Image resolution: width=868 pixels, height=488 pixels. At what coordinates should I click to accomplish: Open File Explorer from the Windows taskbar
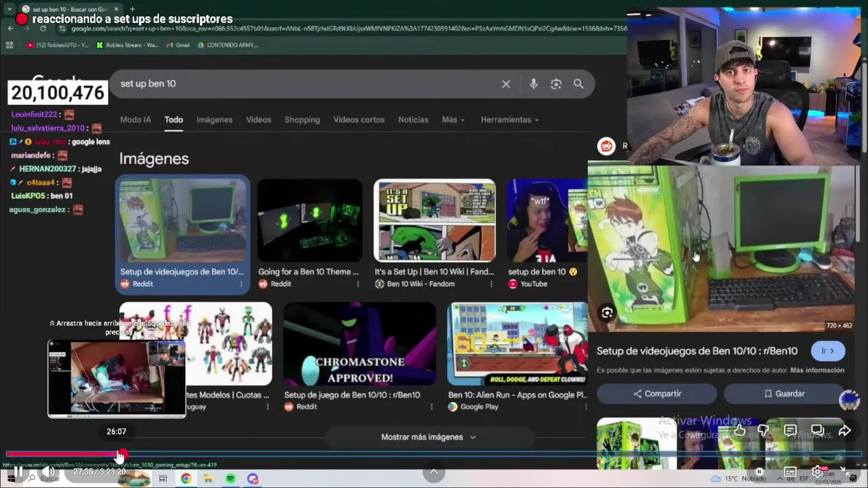coord(208,479)
